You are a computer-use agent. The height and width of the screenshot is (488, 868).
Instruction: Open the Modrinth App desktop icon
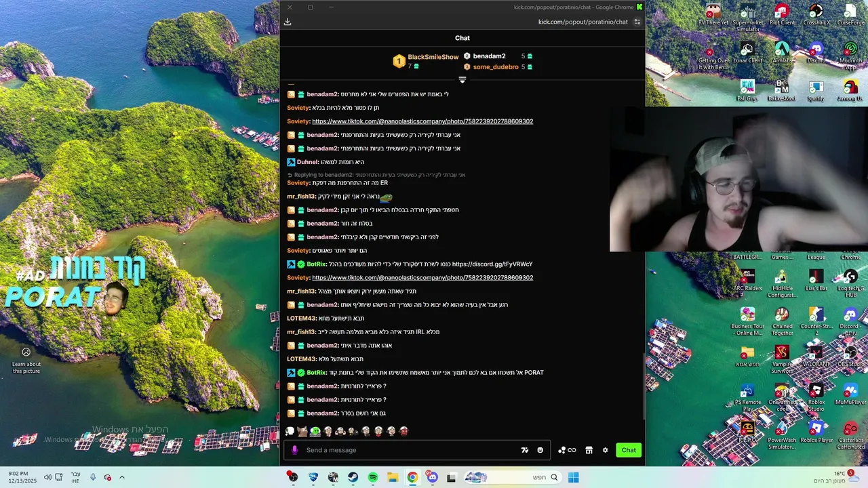point(850,56)
